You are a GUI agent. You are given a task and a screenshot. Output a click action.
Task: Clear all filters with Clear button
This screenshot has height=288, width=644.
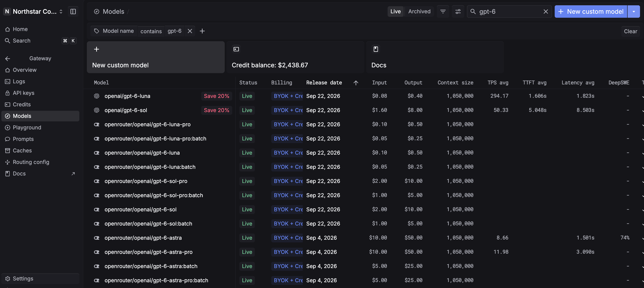tap(630, 31)
